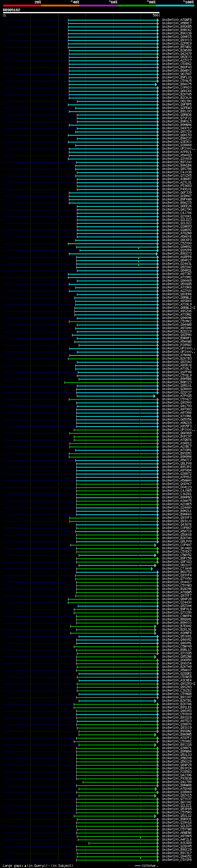Viewport: 197px width, 868px height.
Task: Select hit UniRef100_C5XR62
Action: 176,64
